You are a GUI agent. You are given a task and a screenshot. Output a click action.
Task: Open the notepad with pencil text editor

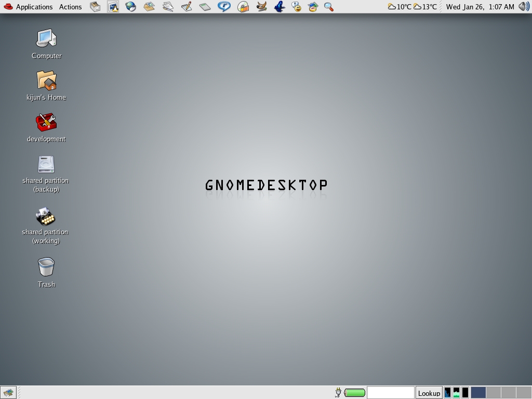(x=187, y=7)
